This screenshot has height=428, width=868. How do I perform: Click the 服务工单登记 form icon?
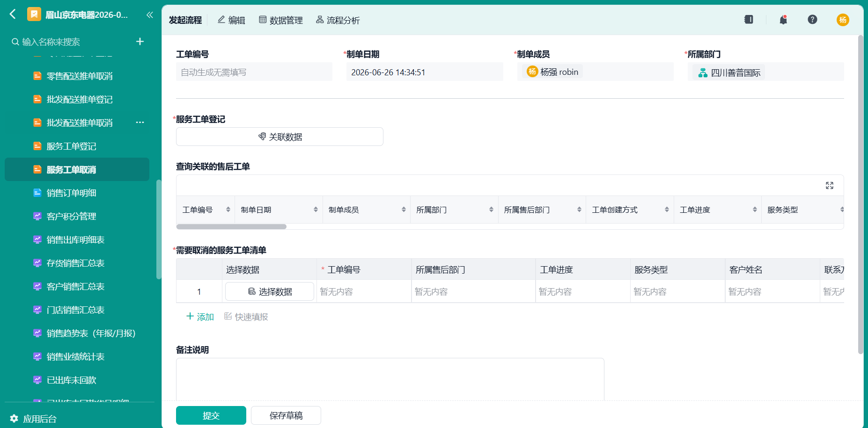[37, 146]
